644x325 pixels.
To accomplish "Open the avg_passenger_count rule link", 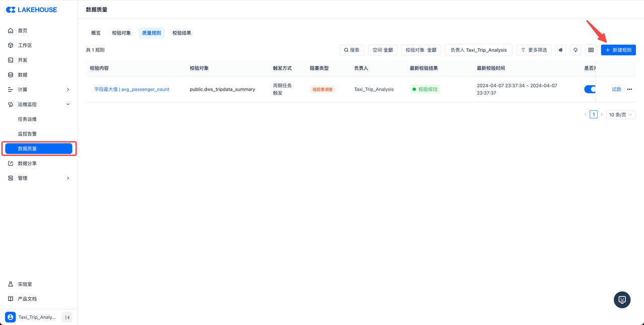I will [x=132, y=90].
